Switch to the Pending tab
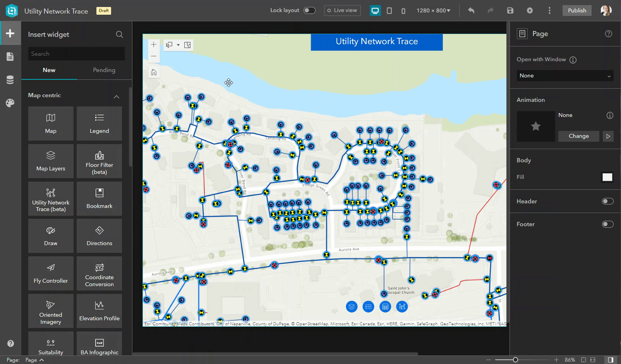The image size is (621, 364). tap(104, 70)
